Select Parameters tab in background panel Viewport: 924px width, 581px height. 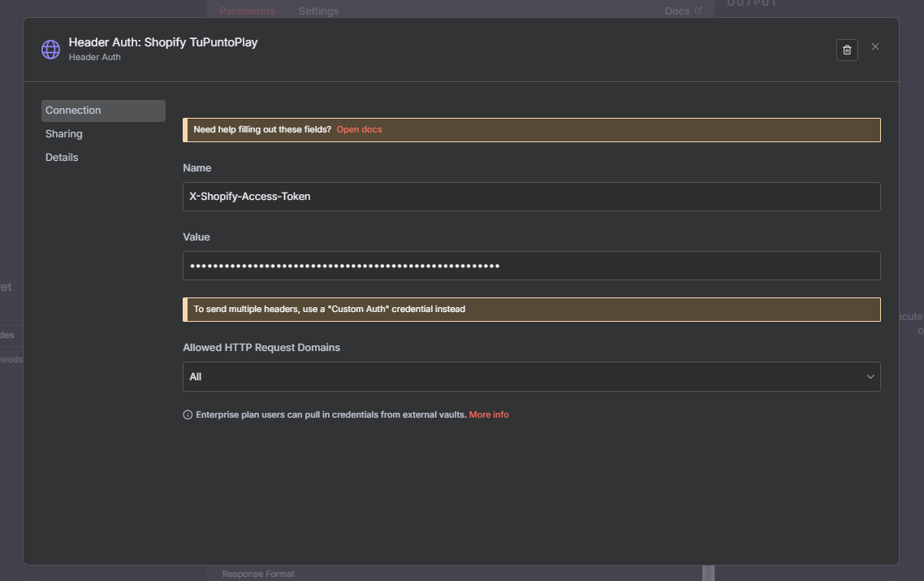click(x=247, y=11)
